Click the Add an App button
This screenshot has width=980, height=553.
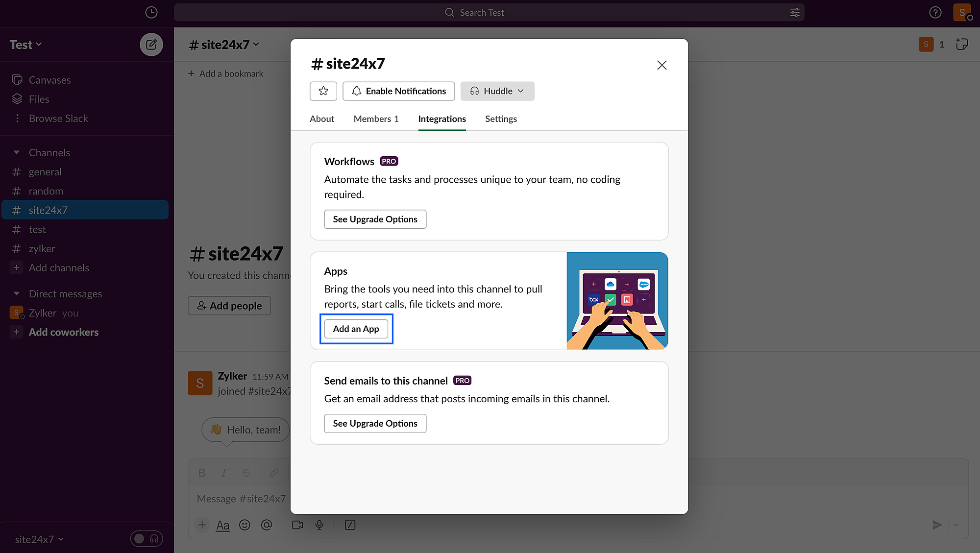(x=356, y=329)
